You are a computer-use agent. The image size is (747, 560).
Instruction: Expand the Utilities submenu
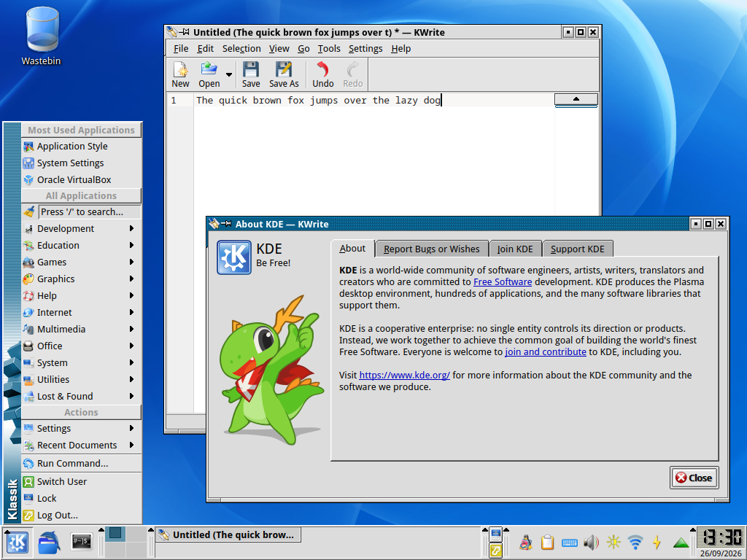point(82,379)
